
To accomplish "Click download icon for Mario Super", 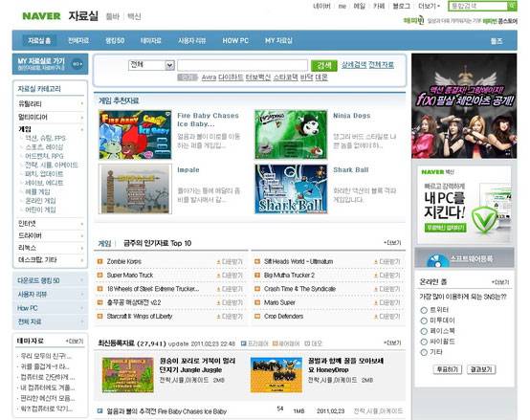I will point(376,302).
